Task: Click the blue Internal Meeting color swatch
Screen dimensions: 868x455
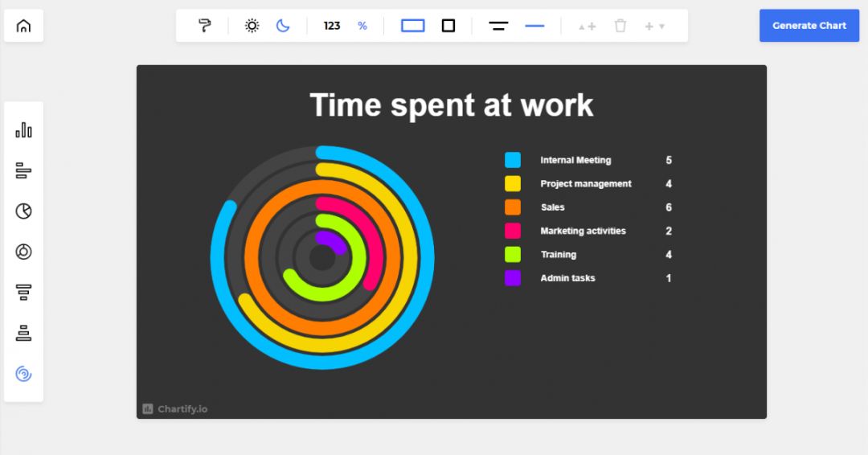Action: coord(513,160)
